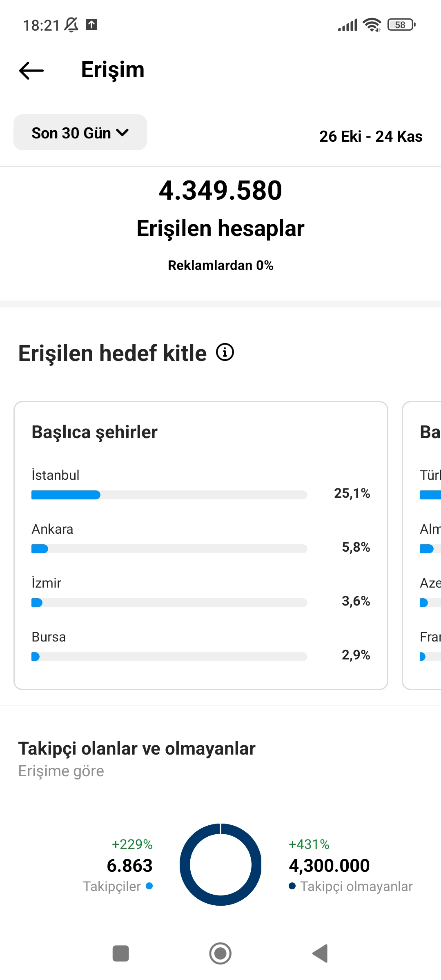The image size is (441, 980).
Task: Tap the 6.863 Takipçiler count
Action: coord(129,866)
